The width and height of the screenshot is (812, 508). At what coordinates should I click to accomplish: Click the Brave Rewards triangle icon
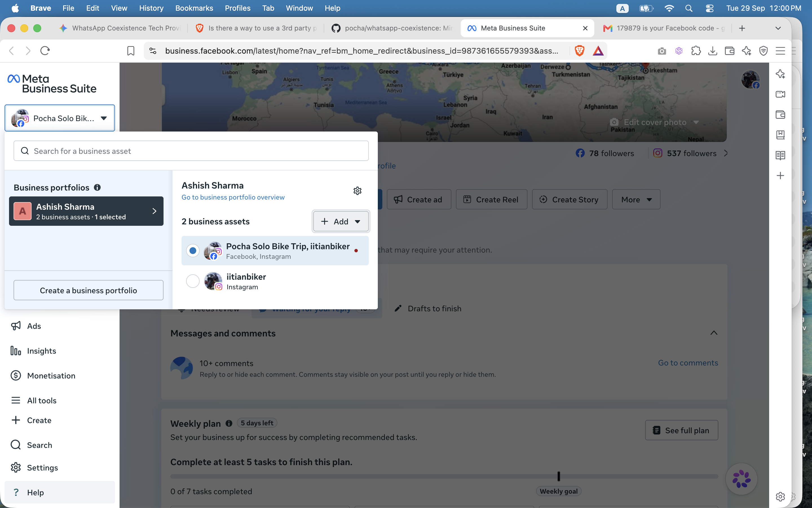click(598, 51)
